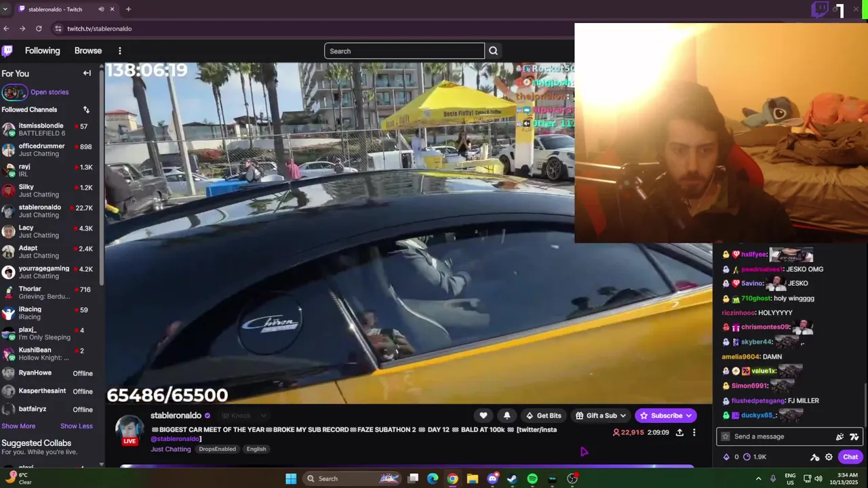This screenshot has width=868, height=488.
Task: Show hidden system tray icons chevron
Action: pos(758,479)
